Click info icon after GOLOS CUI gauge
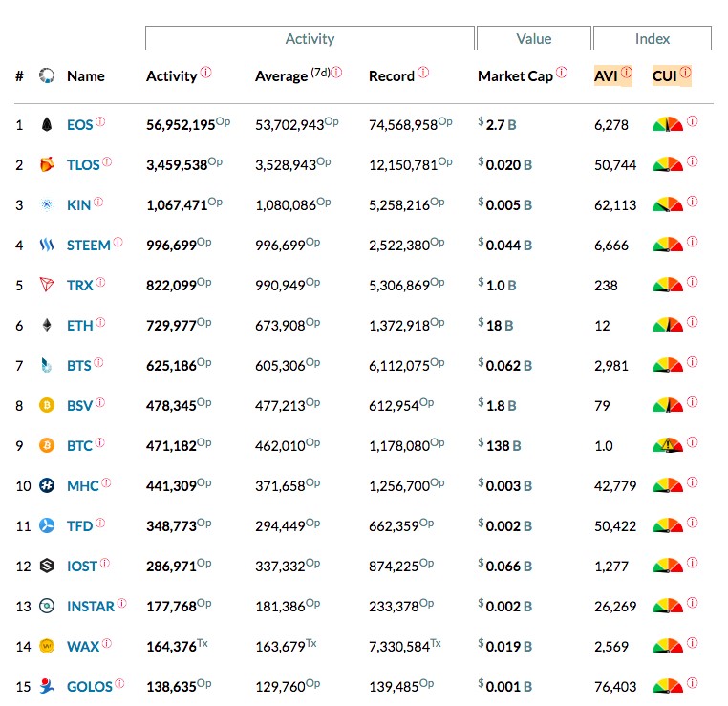 pos(693,683)
